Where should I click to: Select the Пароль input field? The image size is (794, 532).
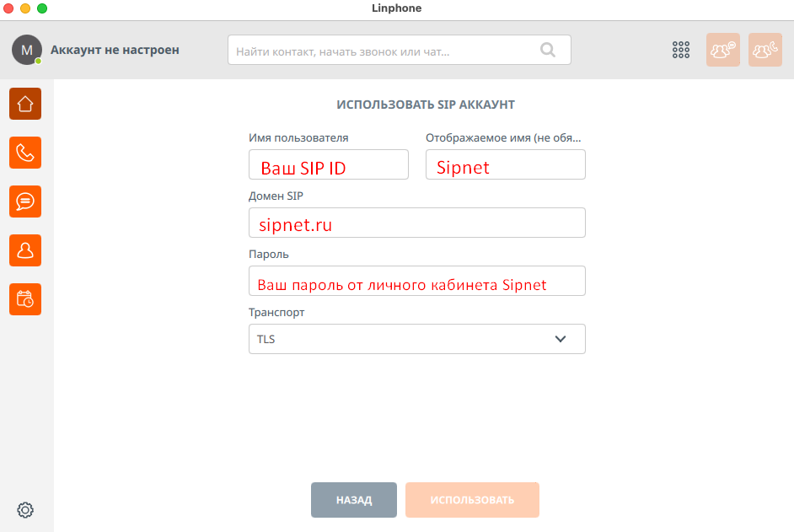(x=416, y=282)
